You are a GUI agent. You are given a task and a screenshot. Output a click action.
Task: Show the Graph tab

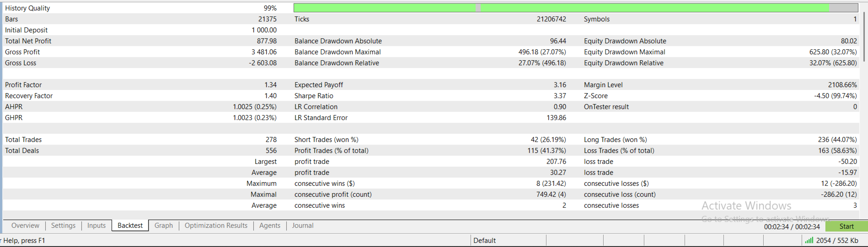click(x=164, y=226)
